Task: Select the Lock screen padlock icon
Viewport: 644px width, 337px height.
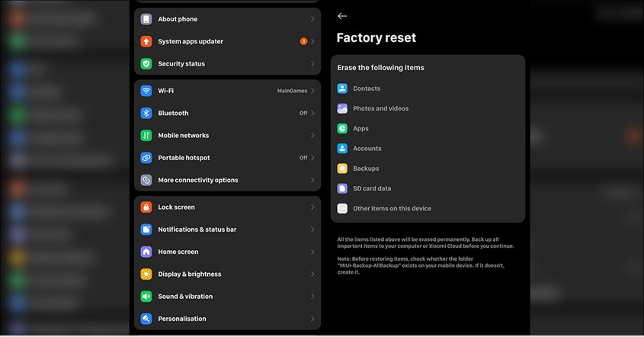Action: (x=146, y=207)
